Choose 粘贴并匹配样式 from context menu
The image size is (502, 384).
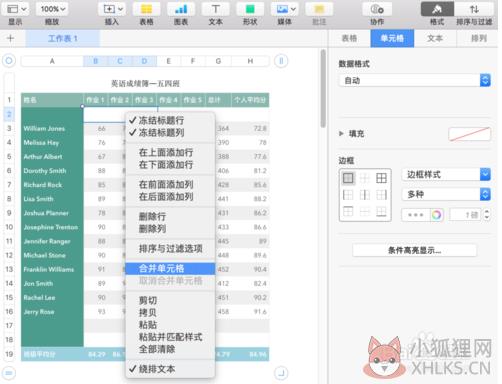point(170,337)
